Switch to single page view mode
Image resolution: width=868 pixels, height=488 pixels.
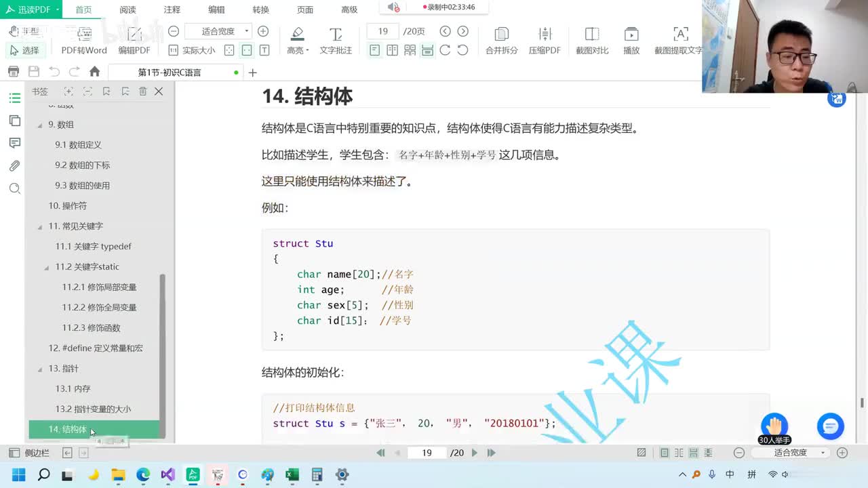pyautogui.click(x=374, y=50)
